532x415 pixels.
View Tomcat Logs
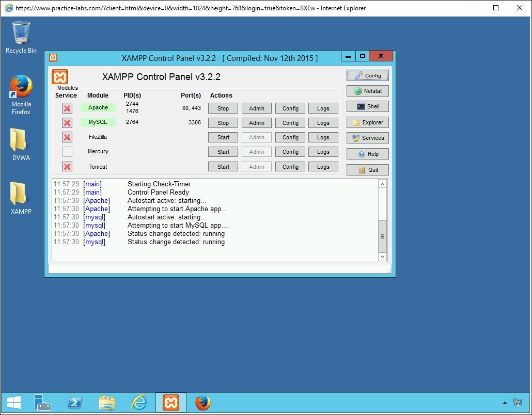pos(323,167)
